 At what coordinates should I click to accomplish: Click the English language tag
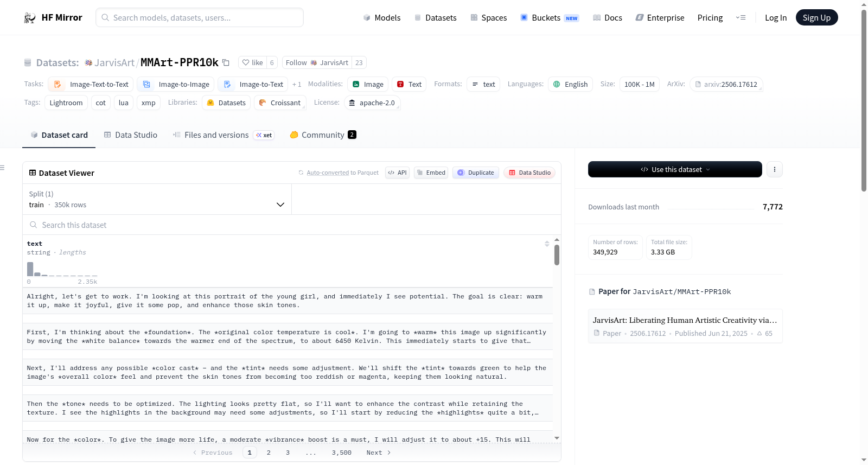point(570,84)
